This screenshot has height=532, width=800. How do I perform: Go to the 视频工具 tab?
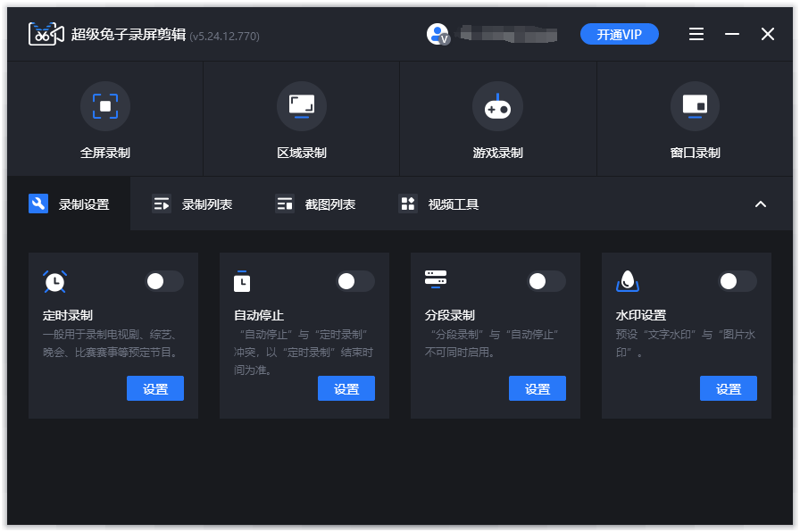[x=439, y=204]
